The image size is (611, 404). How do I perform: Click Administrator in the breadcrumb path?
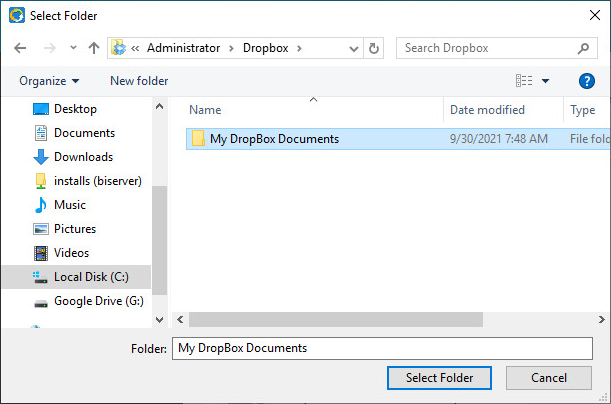point(186,48)
